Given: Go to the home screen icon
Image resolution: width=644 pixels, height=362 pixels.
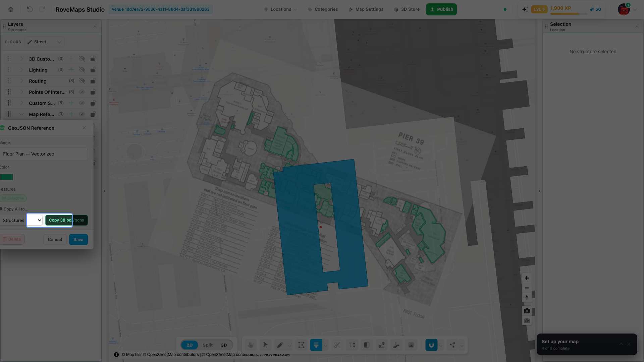Looking at the screenshot, I should click(11, 9).
